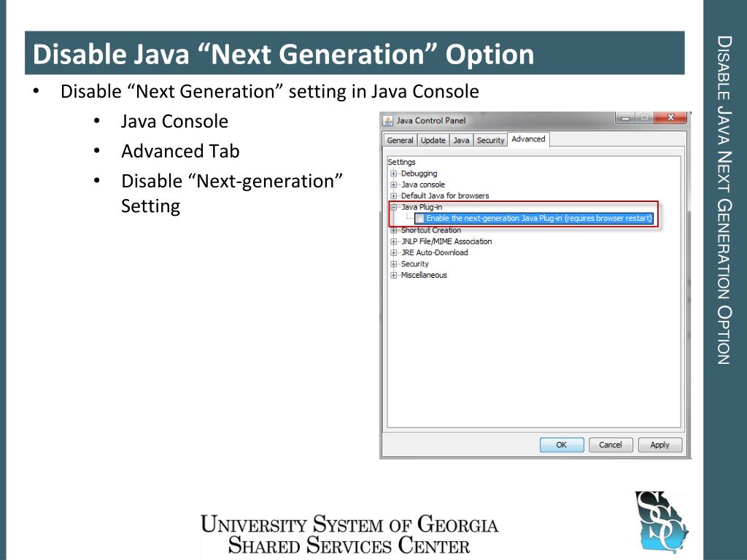Select the Security tab
The image size is (747, 560).
(x=490, y=140)
